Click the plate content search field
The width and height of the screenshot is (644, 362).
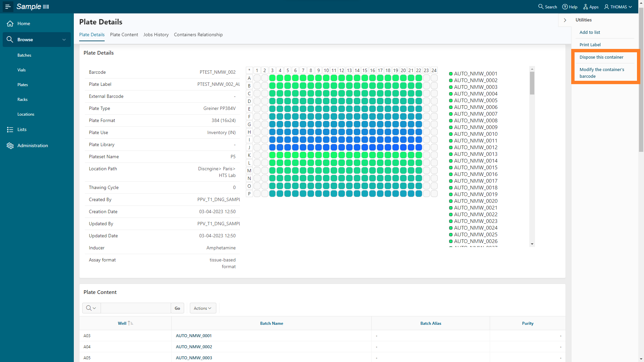[136, 308]
